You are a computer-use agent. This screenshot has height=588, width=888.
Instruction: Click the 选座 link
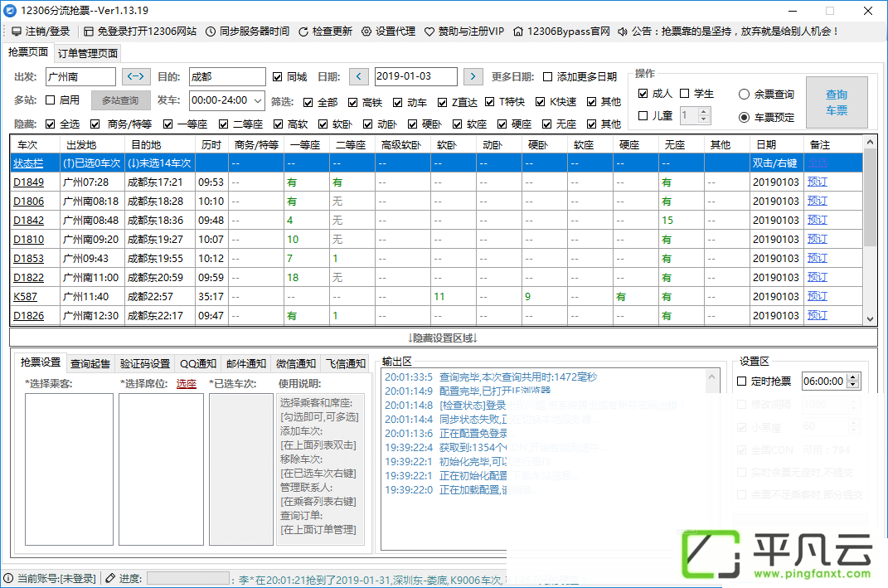[187, 384]
